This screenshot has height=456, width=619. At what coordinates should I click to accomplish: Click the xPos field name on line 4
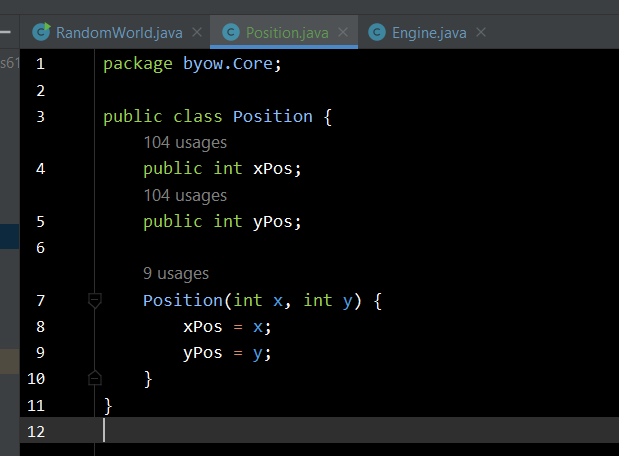coord(275,168)
